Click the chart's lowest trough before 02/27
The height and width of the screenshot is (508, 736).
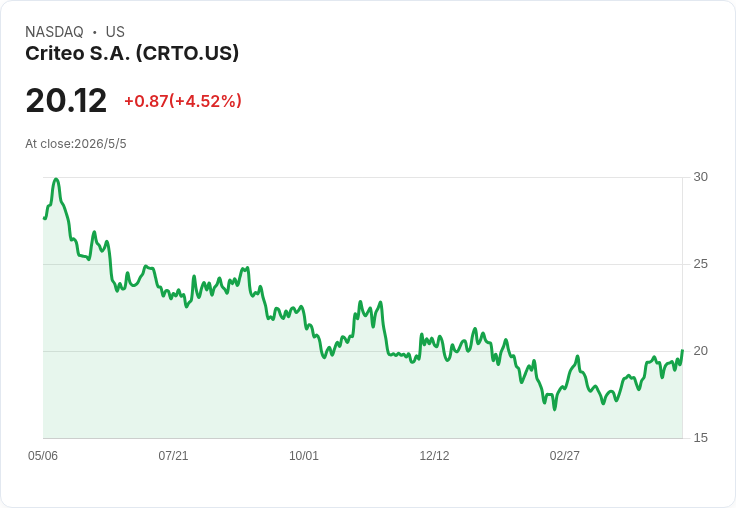(x=555, y=409)
